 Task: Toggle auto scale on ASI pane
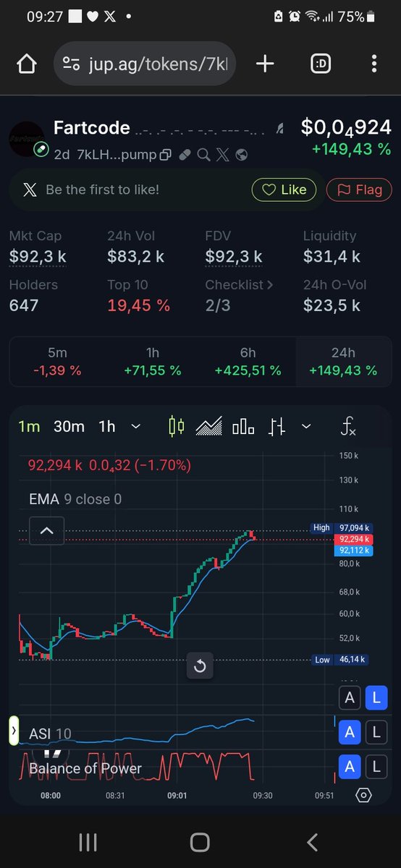(x=350, y=733)
